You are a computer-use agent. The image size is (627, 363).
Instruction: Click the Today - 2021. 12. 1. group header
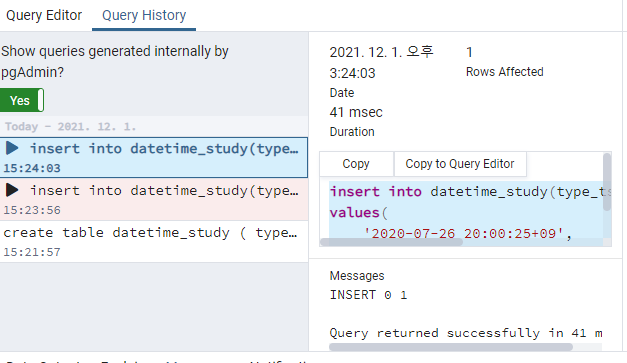point(70,127)
